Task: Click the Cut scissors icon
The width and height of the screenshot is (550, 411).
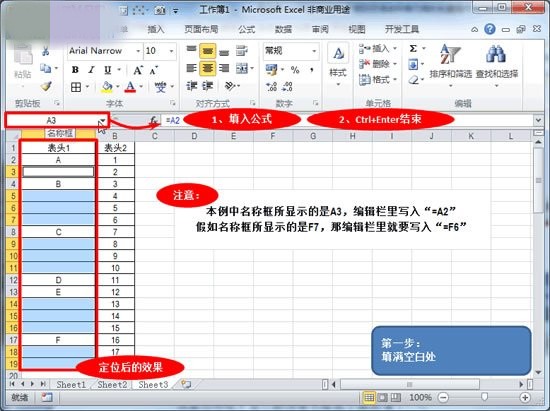Action: pos(45,51)
